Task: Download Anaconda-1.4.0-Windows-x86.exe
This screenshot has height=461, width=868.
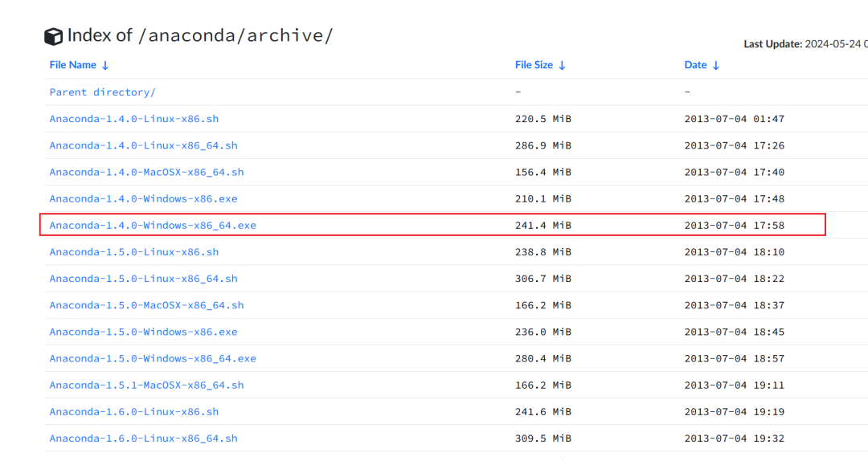Action: coord(143,198)
